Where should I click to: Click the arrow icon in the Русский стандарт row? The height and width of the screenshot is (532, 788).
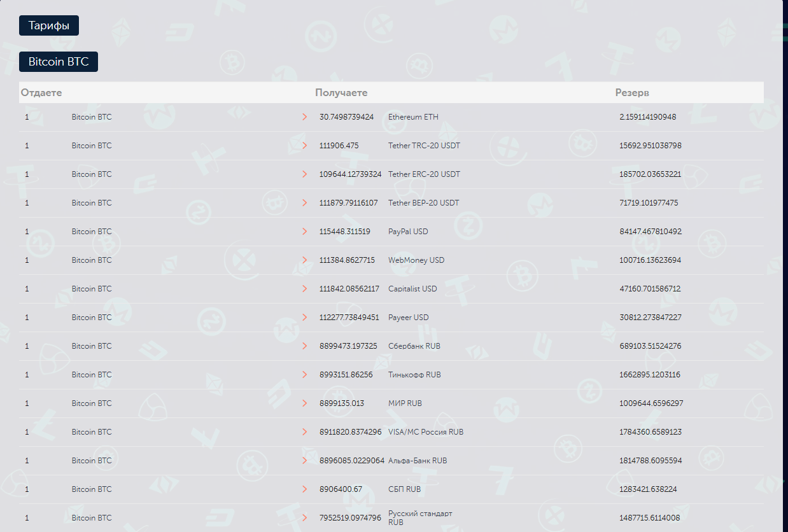click(x=305, y=518)
